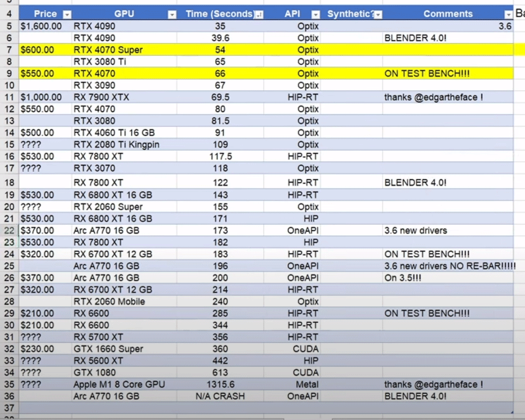Click the '3.6 new drivers NO RE-BAR!!!!!' comment

coord(449,266)
